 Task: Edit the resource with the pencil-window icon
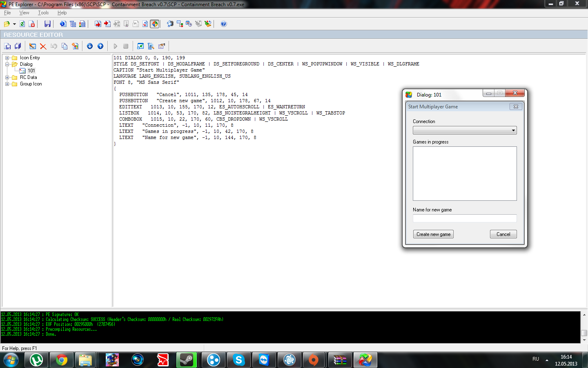pyautogui.click(x=33, y=46)
